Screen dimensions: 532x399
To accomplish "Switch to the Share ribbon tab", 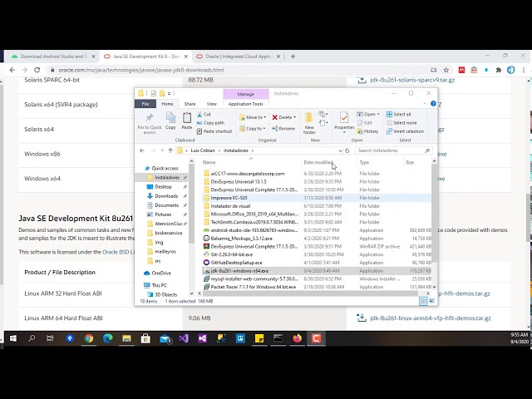I will 190,104.
